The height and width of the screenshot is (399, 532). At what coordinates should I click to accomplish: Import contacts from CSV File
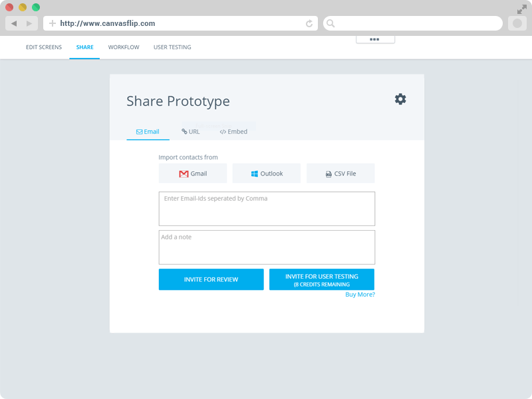(x=340, y=174)
